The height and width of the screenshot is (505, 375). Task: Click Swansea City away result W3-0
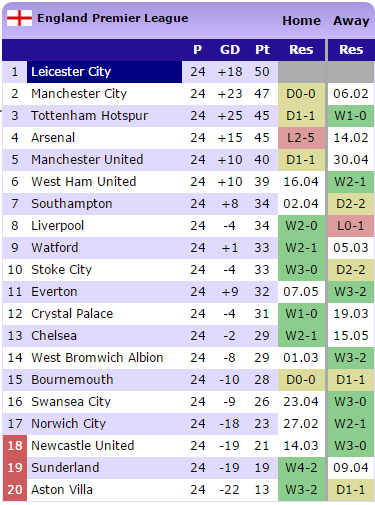[351, 402]
